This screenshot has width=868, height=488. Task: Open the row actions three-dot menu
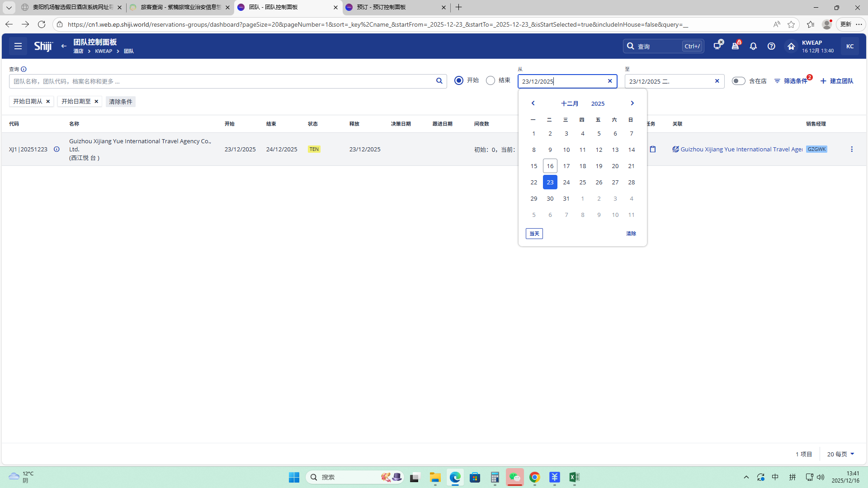click(x=852, y=149)
